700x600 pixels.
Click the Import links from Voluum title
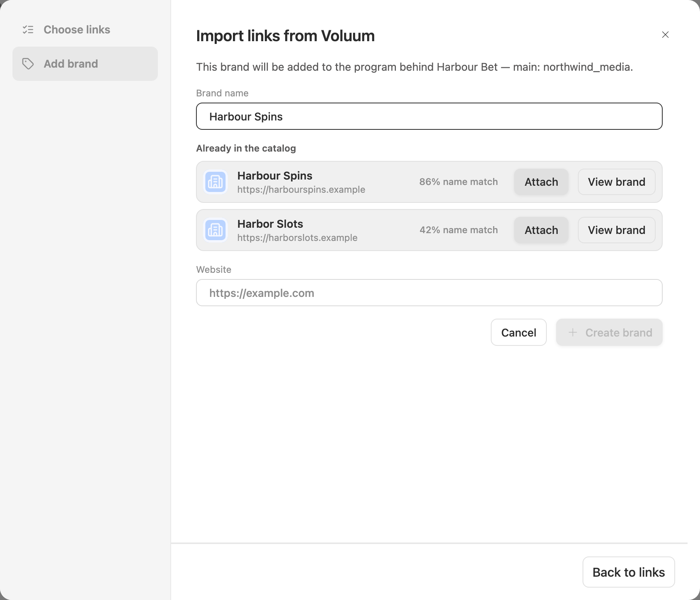[285, 36]
